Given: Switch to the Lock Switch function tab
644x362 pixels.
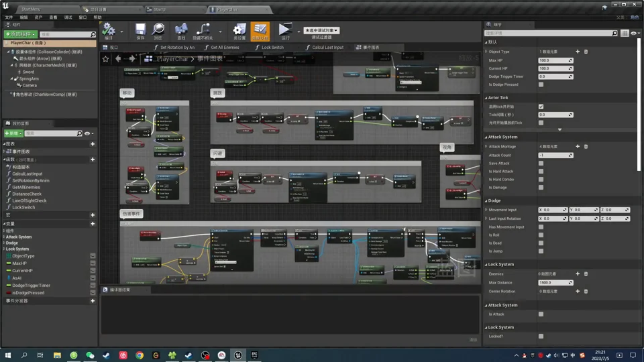Looking at the screenshot, I should 270,47.
